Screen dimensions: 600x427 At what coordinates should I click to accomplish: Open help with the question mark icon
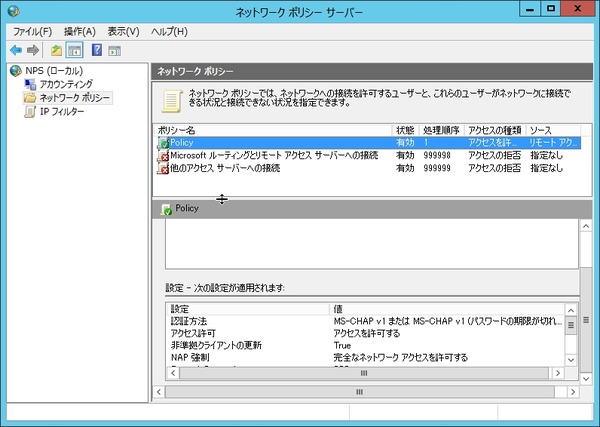point(97,50)
